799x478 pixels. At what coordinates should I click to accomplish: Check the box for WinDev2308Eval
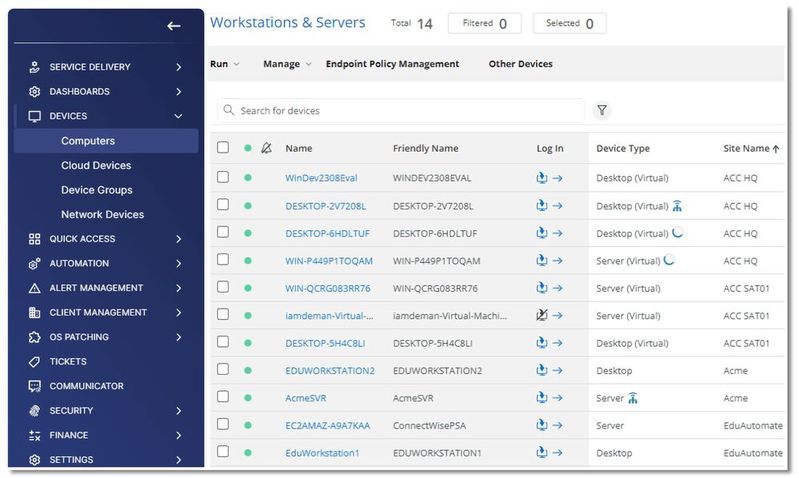[223, 177]
